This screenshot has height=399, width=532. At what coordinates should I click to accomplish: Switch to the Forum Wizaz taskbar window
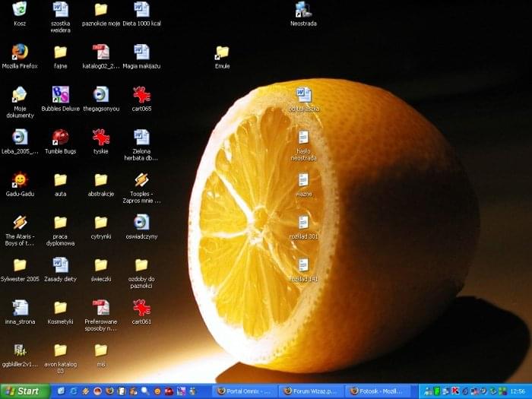click(x=311, y=391)
